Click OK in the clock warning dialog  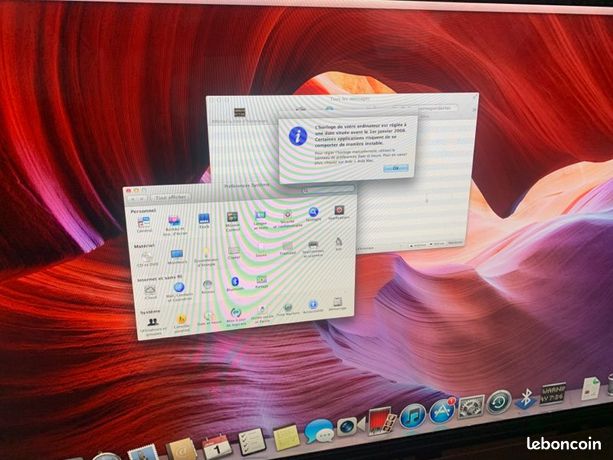coord(396,168)
